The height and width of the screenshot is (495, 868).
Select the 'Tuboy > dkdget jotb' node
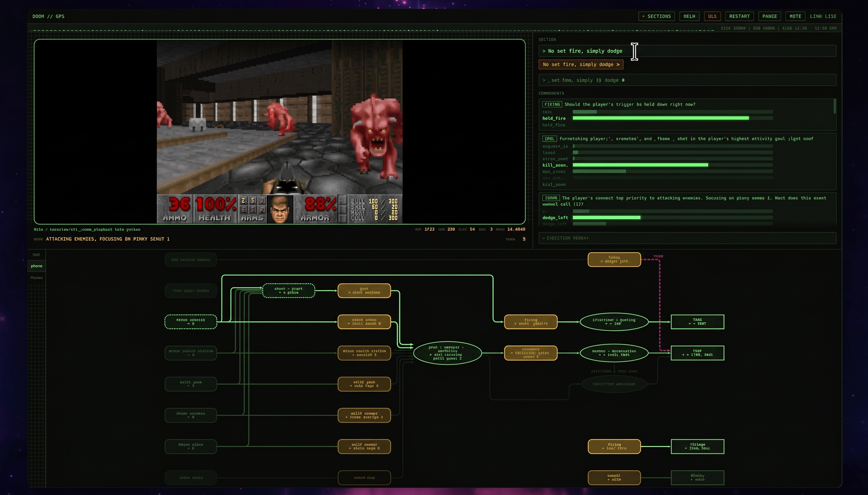pyautogui.click(x=614, y=260)
